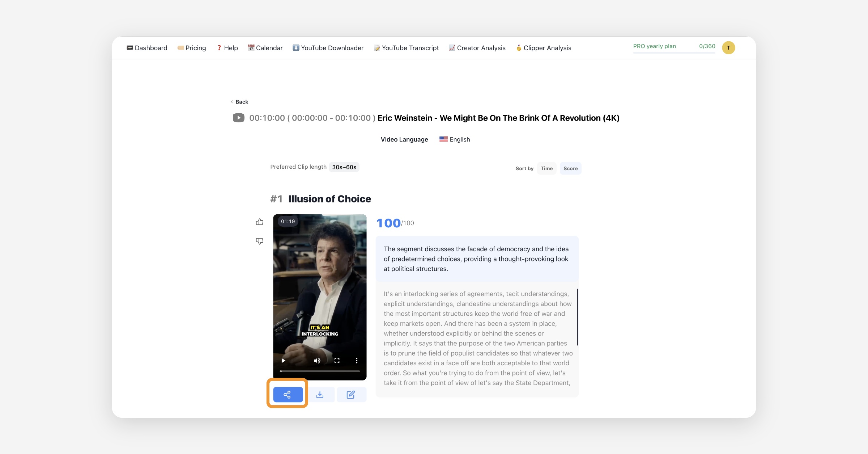
Task: Seek along the video progress bar
Action: point(320,371)
